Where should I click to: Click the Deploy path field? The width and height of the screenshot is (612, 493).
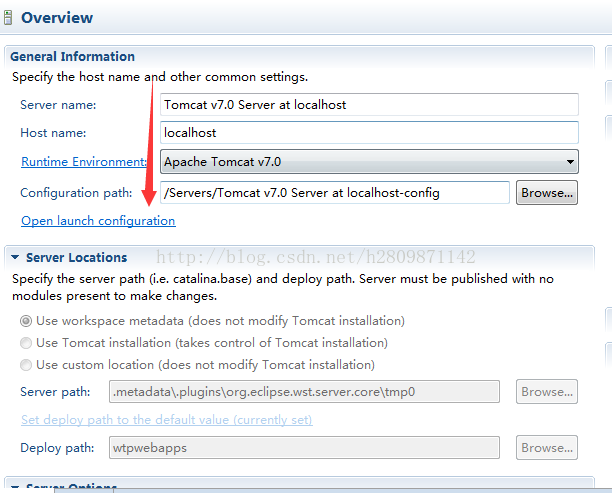[x=304, y=448]
